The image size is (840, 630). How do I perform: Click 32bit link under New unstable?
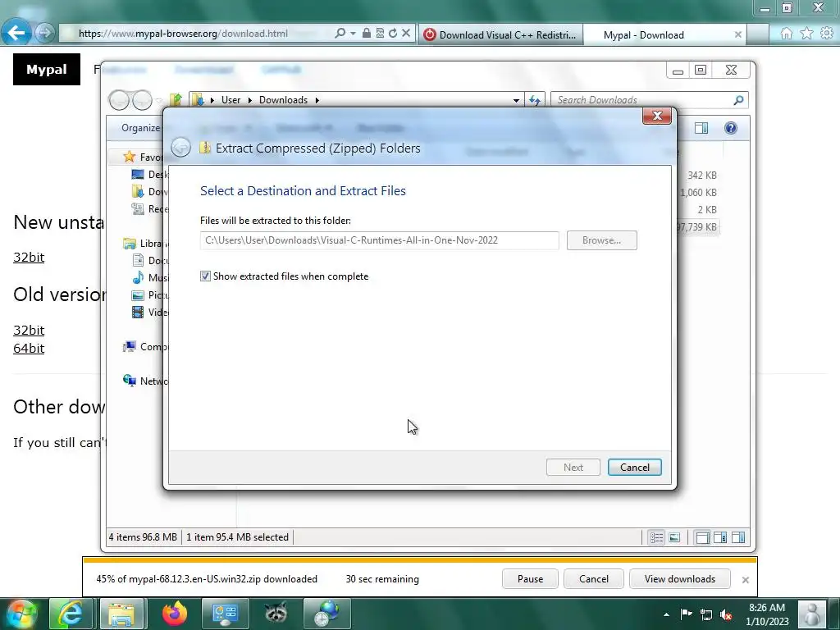pyautogui.click(x=29, y=257)
